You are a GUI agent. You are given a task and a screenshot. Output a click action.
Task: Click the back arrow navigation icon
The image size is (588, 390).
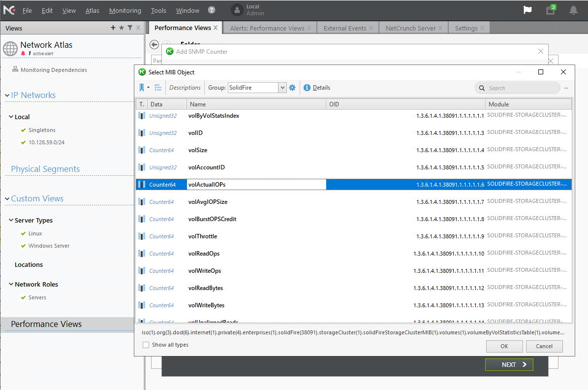click(154, 44)
